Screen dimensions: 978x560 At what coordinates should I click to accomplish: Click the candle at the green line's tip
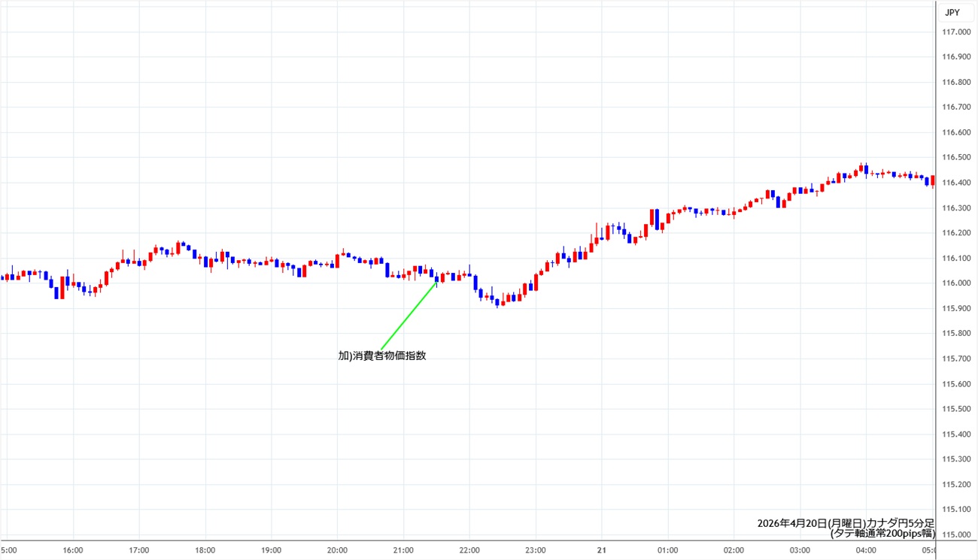click(x=438, y=279)
